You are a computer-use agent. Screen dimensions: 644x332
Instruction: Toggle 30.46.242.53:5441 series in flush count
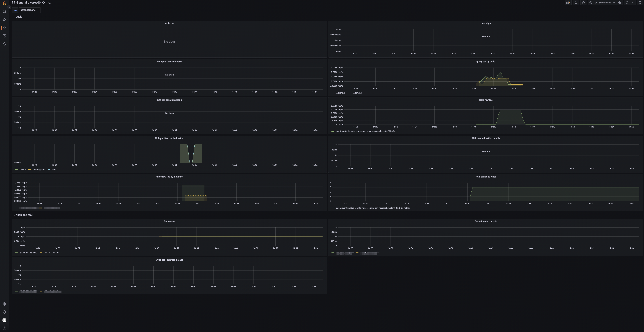click(53, 253)
